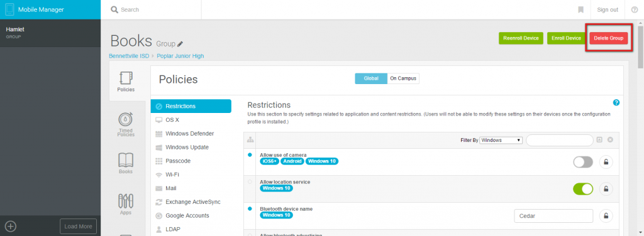The image size is (644, 236).
Task: Clear filter with the gray X icon
Action: [610, 140]
